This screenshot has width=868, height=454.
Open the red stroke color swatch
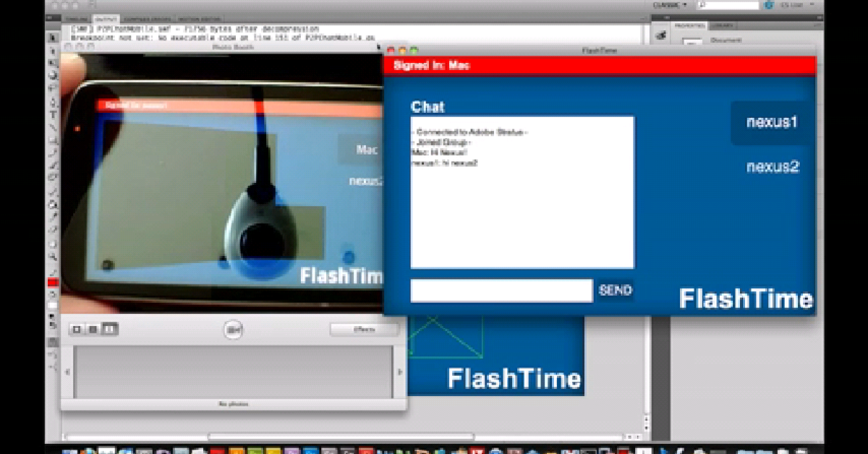(53, 282)
